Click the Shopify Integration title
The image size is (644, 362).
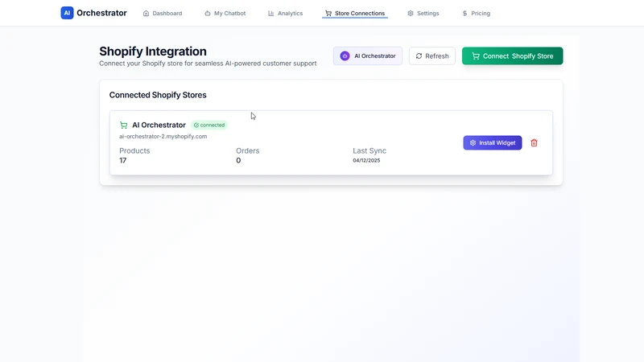[x=153, y=51]
